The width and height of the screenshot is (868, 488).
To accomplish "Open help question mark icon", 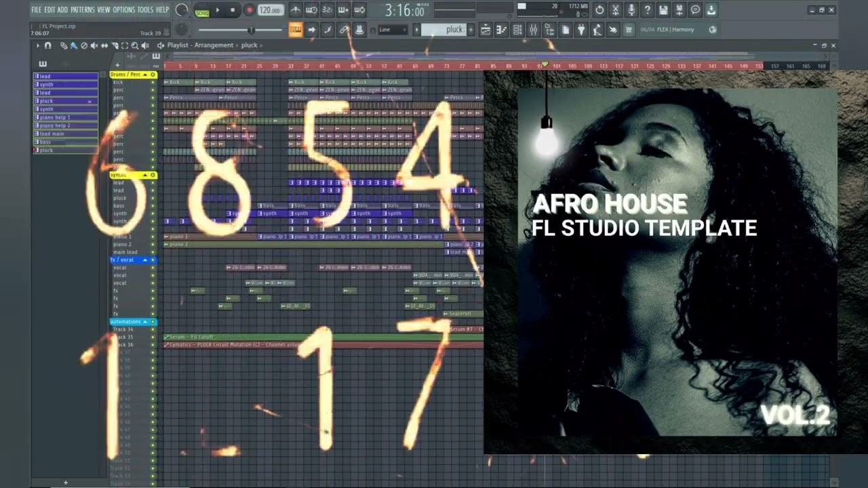I will point(648,10).
